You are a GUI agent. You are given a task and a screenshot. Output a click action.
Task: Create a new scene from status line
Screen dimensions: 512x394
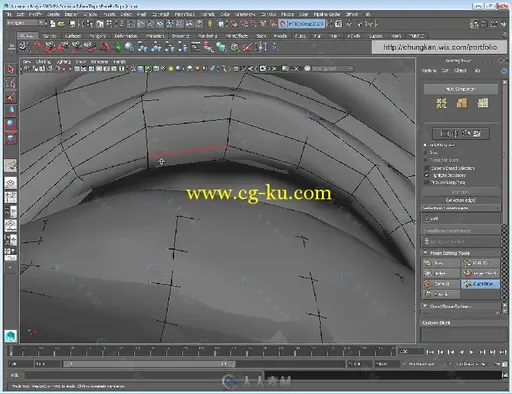click(x=52, y=24)
